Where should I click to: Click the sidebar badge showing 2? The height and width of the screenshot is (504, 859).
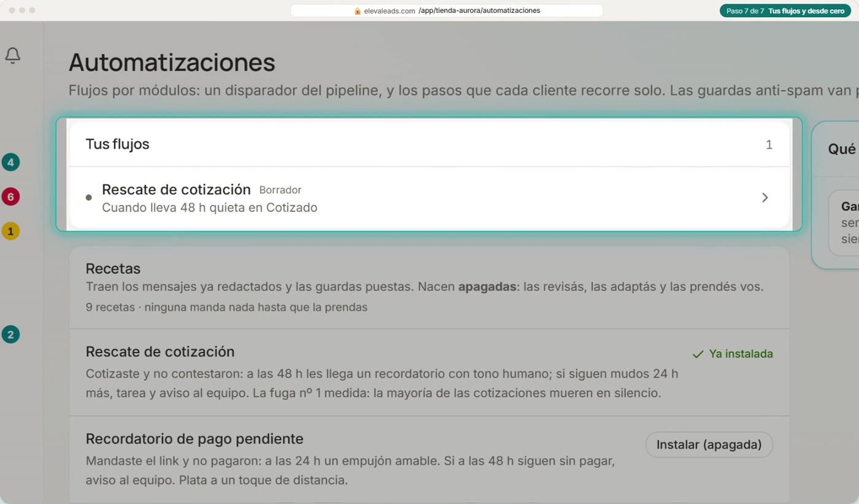[x=10, y=335]
